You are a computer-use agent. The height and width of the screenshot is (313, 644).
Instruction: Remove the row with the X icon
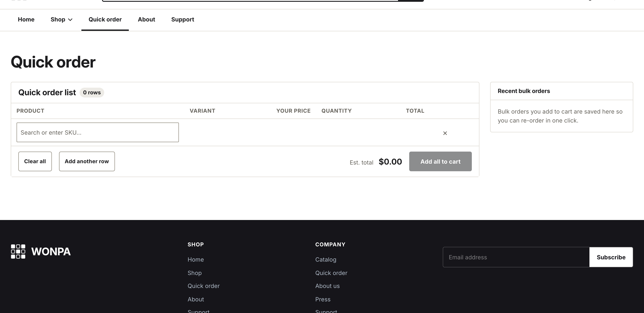(x=445, y=133)
